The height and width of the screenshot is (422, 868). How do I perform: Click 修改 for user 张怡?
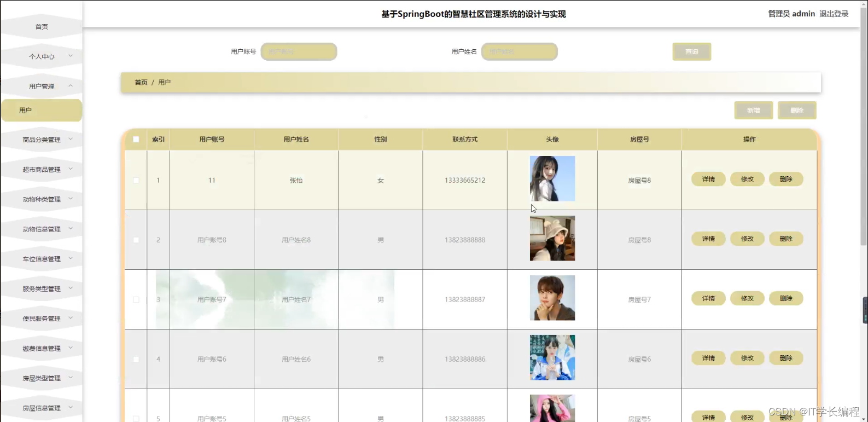point(747,179)
